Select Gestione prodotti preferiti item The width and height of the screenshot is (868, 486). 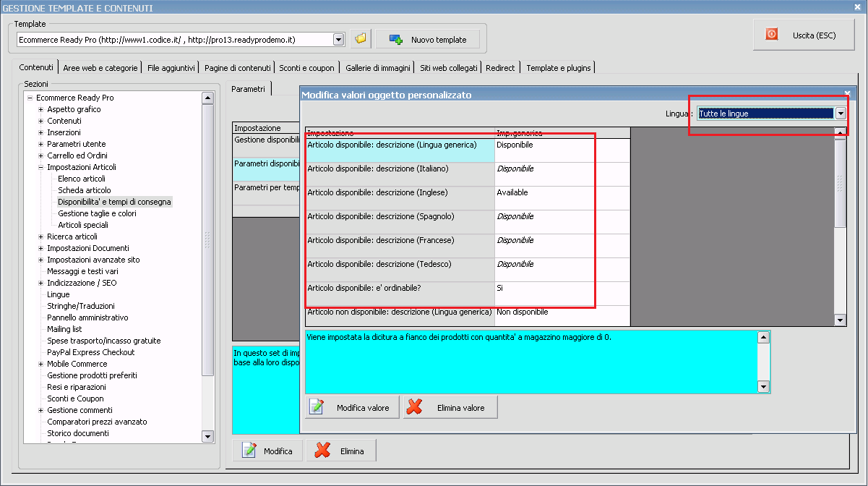click(92, 375)
